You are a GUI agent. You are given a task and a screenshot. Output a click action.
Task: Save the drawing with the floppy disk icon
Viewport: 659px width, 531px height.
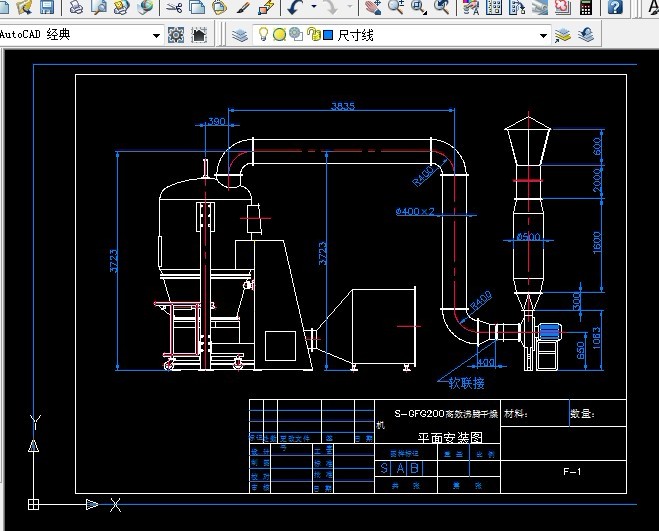pos(47,7)
